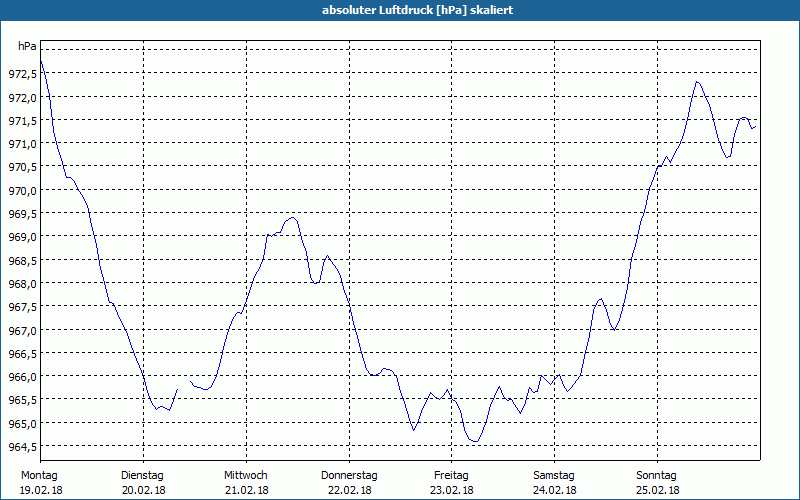
Task: Click the 'Samstag' day label
Action: pos(554,476)
